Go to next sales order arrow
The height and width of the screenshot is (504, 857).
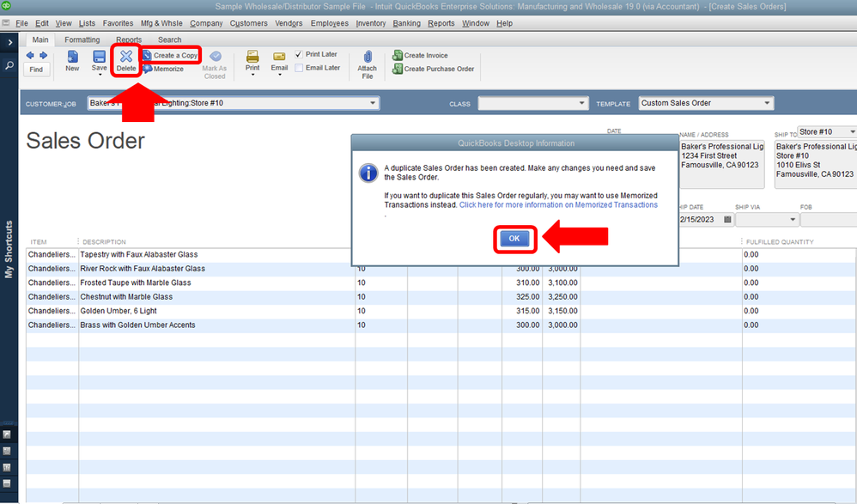tap(43, 55)
